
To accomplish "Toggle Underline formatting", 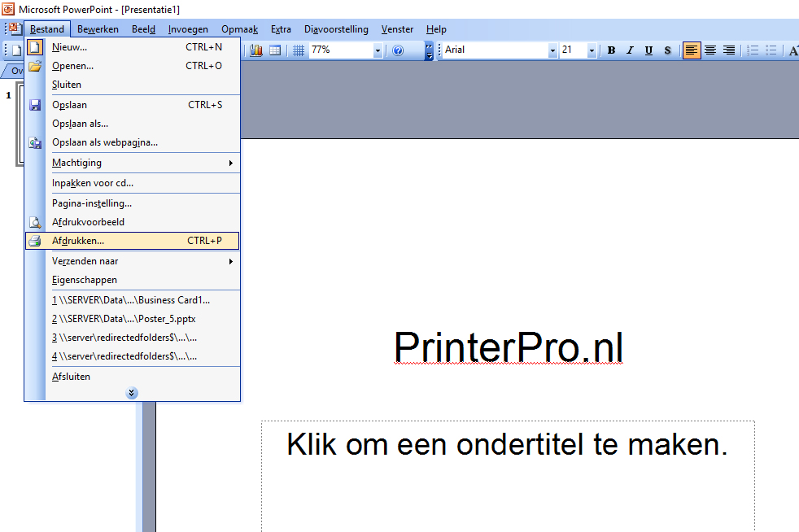I will 648,50.
